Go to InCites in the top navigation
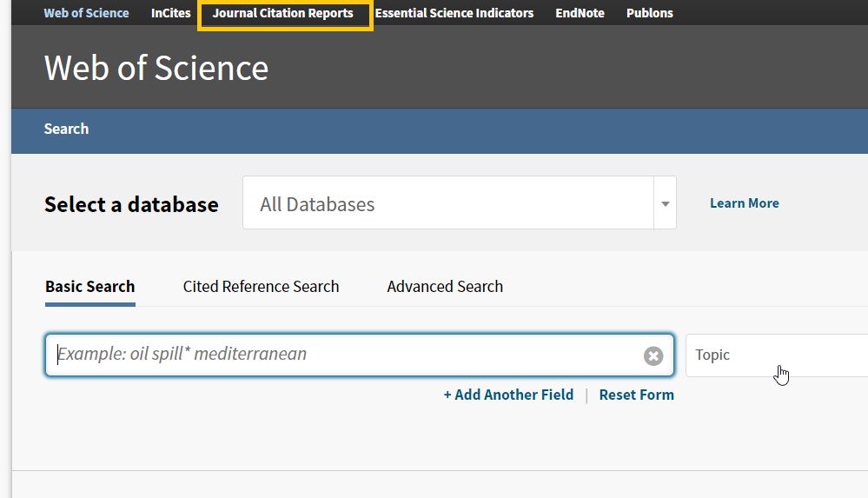 [170, 13]
